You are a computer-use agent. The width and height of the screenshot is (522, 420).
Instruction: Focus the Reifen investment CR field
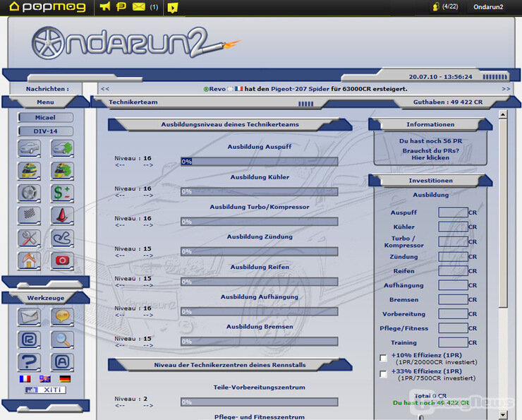[454, 271]
